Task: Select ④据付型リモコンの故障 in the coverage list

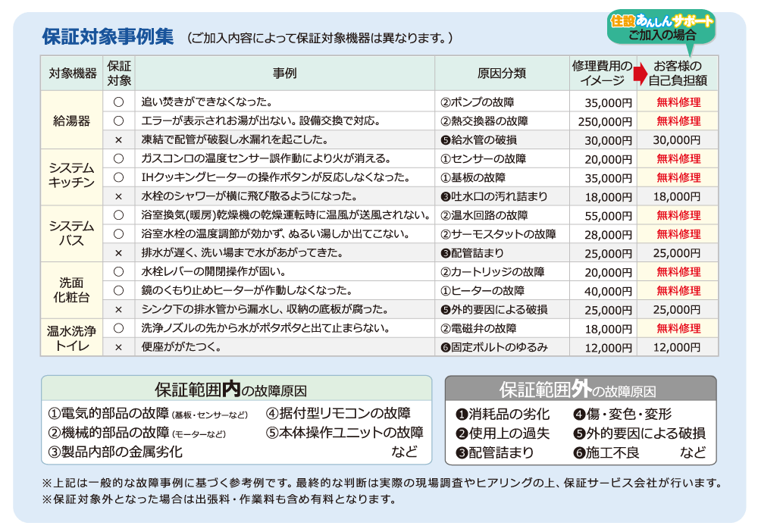Action: pos(338,413)
